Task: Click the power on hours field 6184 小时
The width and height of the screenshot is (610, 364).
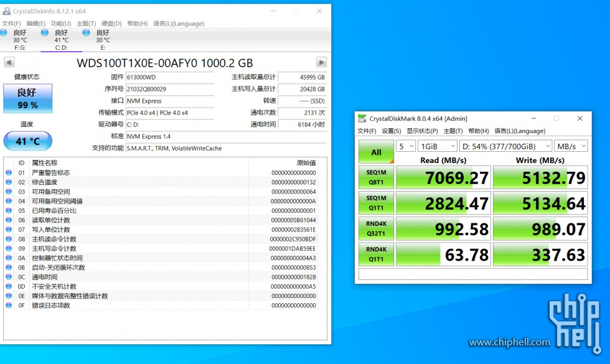Action: (x=303, y=124)
